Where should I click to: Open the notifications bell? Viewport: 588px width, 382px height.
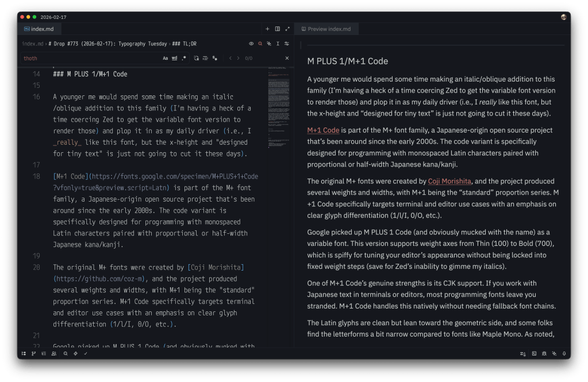[564, 353]
